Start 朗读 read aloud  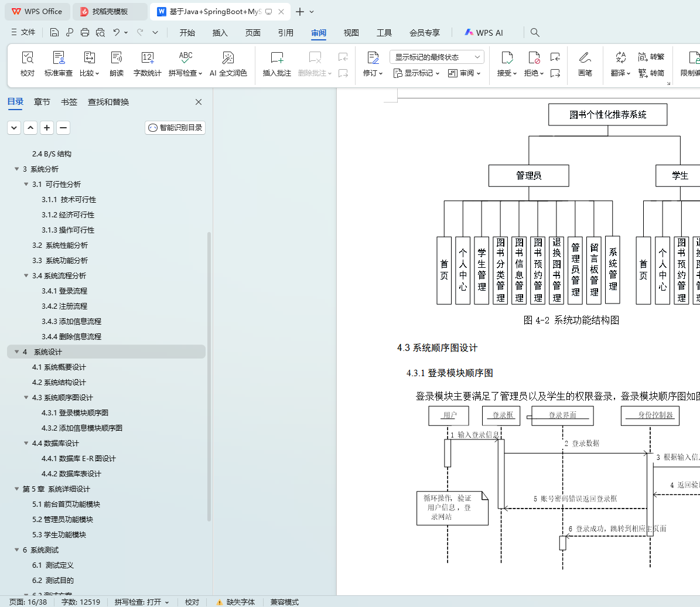(x=117, y=64)
